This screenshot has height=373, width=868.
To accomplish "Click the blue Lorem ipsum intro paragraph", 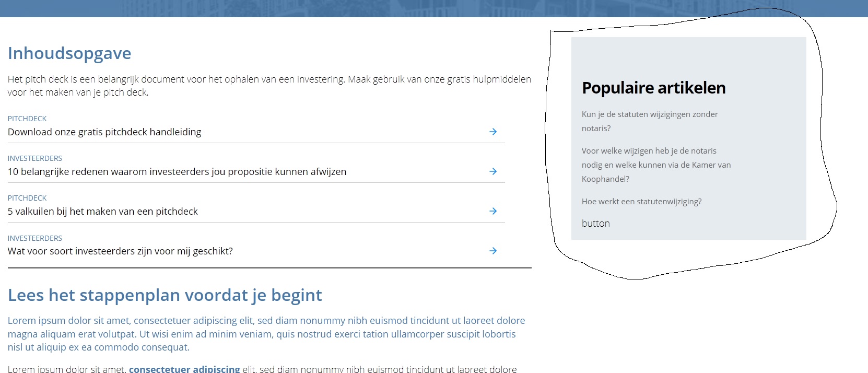I will [x=266, y=334].
